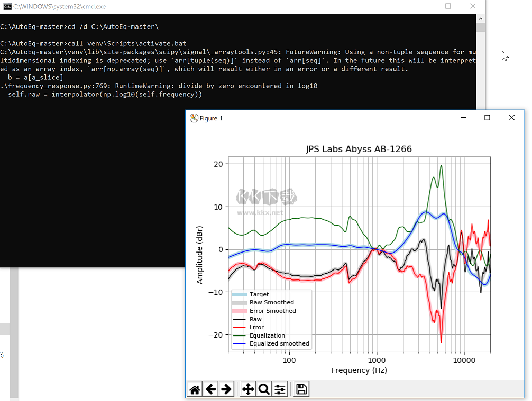Close the Figure 1 window
The height and width of the screenshot is (401, 532).
[x=512, y=118]
